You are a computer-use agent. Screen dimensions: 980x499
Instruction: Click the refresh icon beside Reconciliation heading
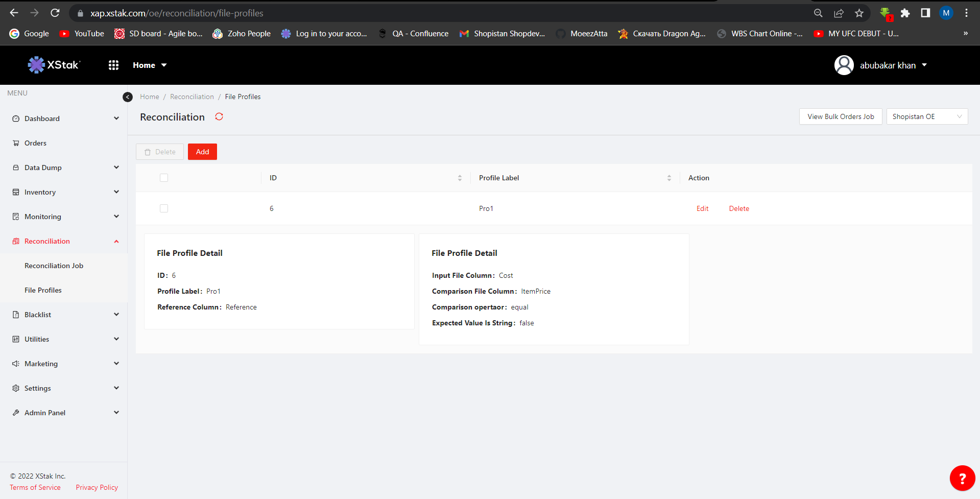point(219,117)
